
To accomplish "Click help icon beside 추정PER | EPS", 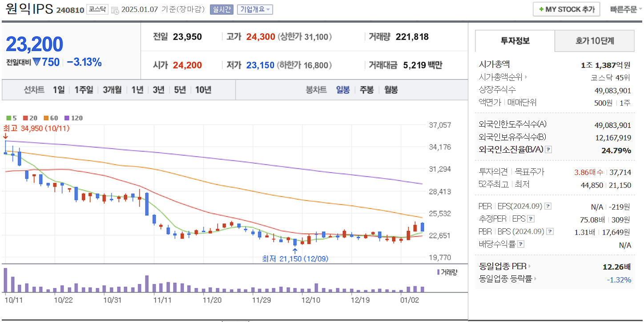I will coord(531,219).
